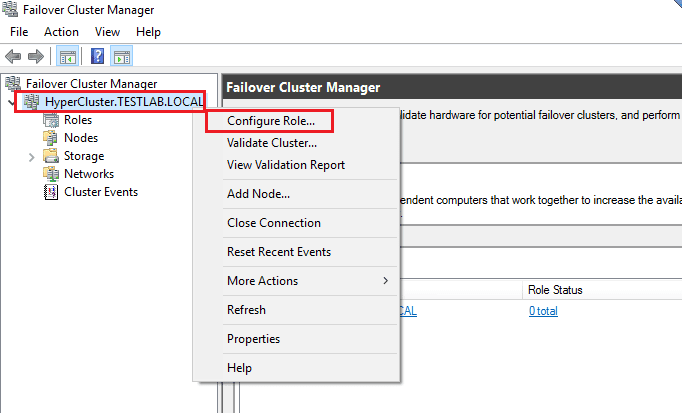682x413 pixels.
Task: Toggle the Show/Hide Console Tree icon
Action: 67,57
